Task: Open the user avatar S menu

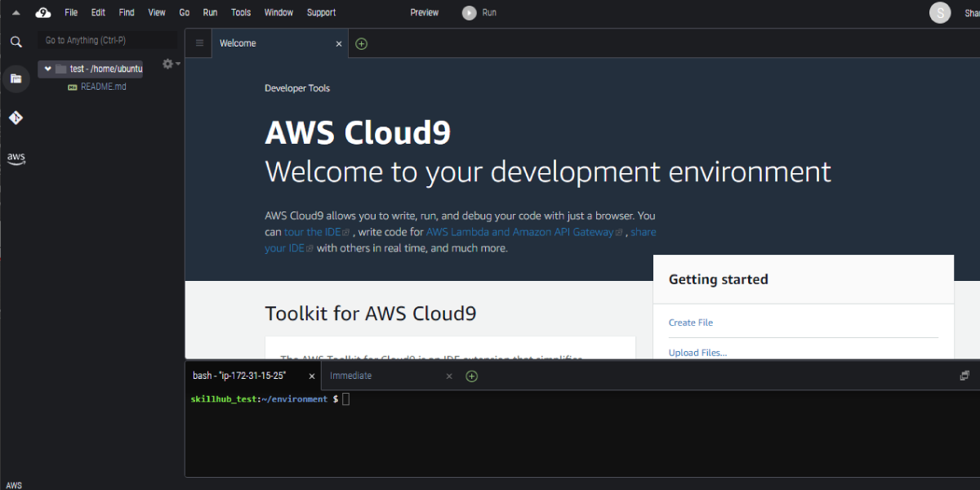Action: (940, 12)
